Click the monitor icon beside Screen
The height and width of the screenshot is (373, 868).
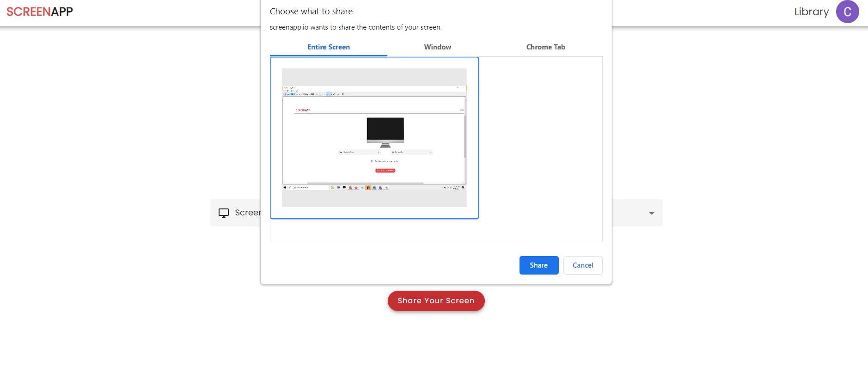coord(224,213)
